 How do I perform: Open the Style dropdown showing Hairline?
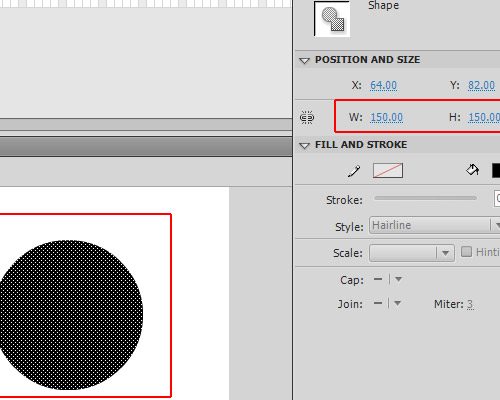point(434,225)
